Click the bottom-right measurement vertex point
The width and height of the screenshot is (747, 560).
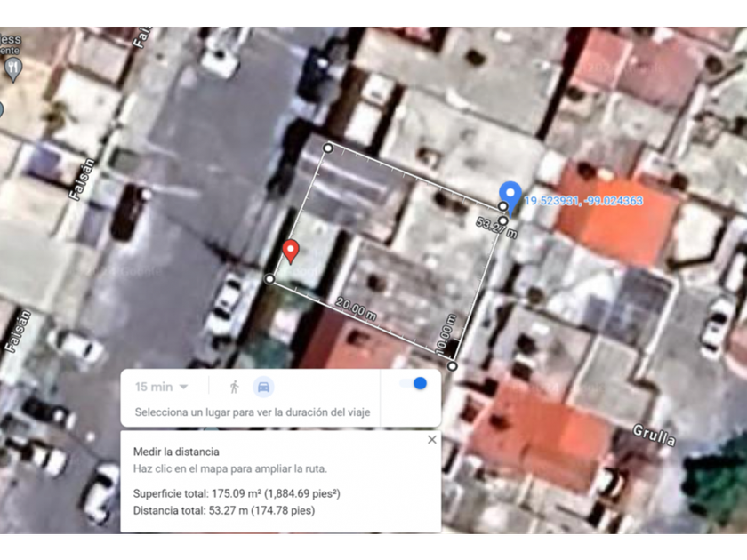453,365
